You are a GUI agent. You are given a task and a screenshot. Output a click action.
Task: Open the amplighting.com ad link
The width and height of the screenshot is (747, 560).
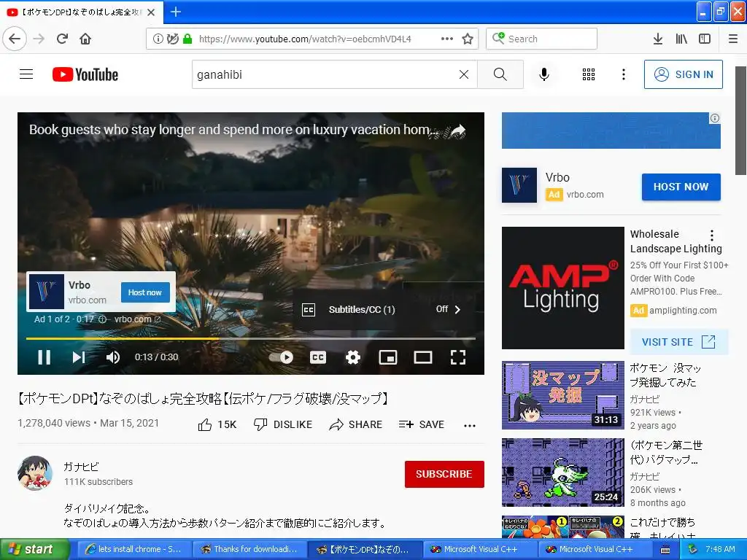683,311
